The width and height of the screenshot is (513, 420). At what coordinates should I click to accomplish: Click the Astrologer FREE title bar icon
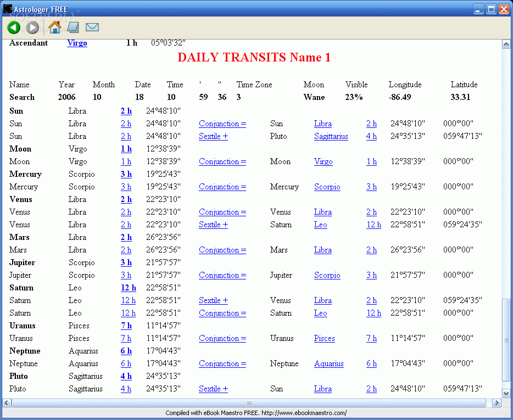8,9
